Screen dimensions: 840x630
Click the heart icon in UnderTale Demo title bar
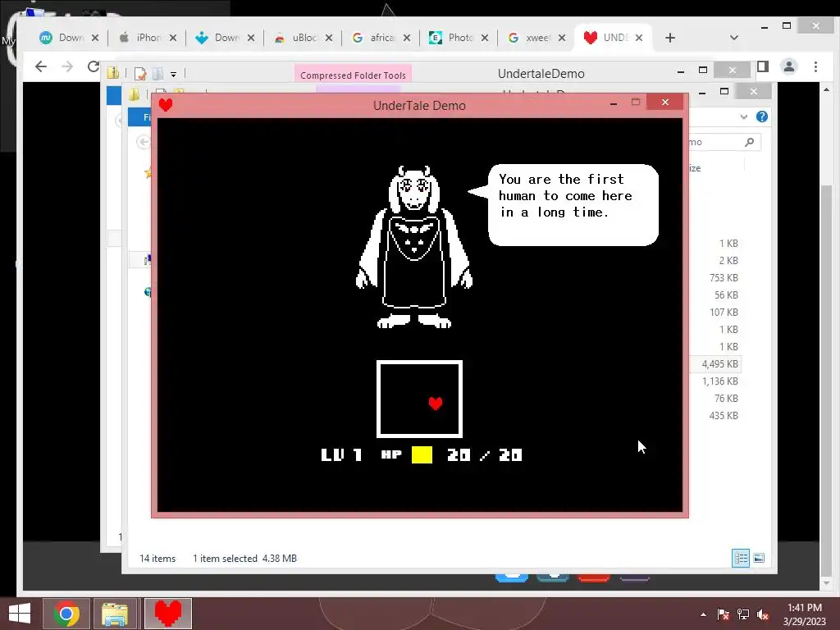click(166, 105)
